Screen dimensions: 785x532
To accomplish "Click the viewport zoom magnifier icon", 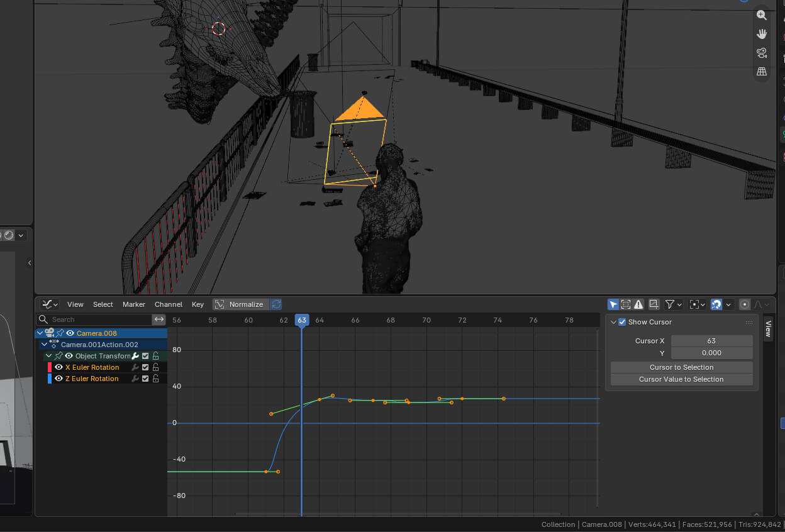I will point(762,15).
